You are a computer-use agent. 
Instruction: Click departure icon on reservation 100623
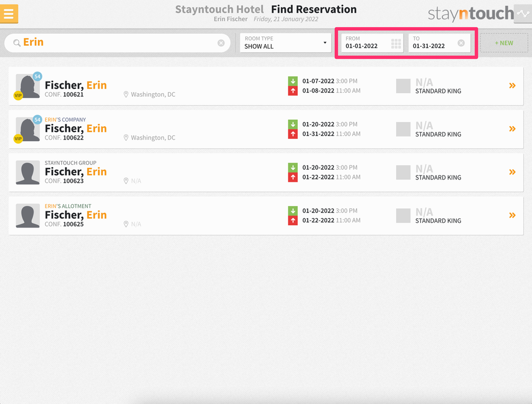[x=293, y=177]
